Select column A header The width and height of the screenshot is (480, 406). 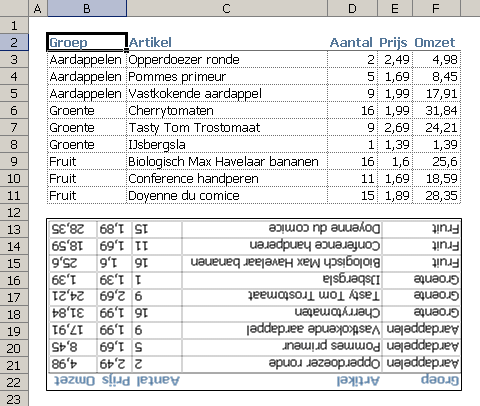tap(38, 8)
